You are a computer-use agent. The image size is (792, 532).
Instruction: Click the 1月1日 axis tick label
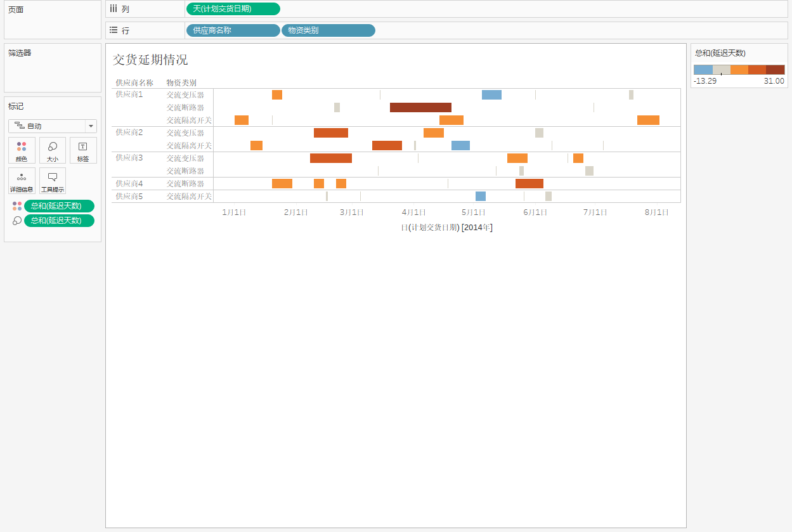tap(234, 212)
